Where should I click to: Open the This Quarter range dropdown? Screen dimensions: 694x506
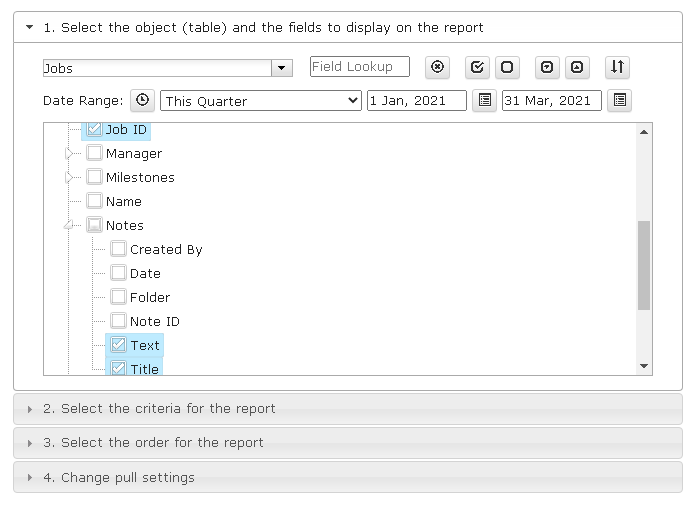261,100
